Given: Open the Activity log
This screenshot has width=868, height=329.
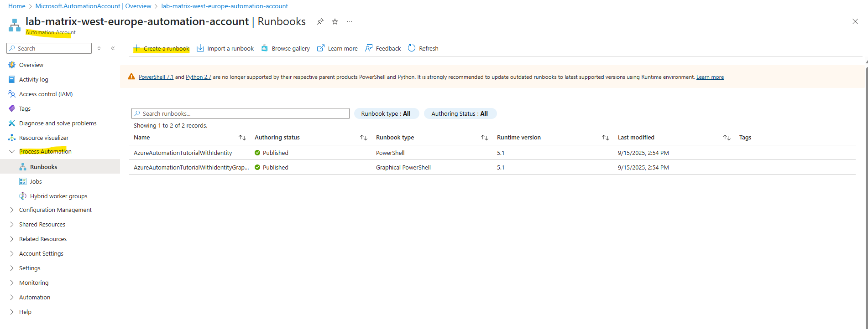Looking at the screenshot, I should click(x=34, y=79).
